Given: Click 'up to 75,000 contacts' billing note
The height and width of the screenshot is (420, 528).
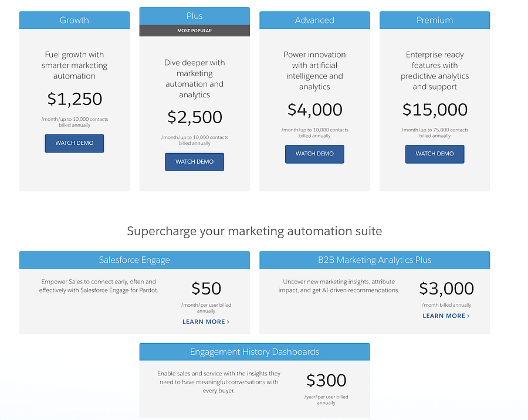Looking at the screenshot, I should coord(435,133).
